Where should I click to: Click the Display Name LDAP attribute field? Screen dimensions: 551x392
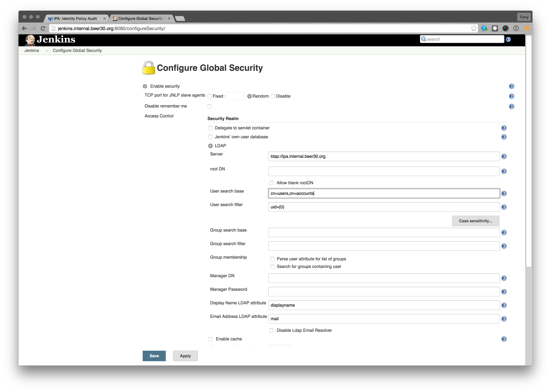point(384,305)
